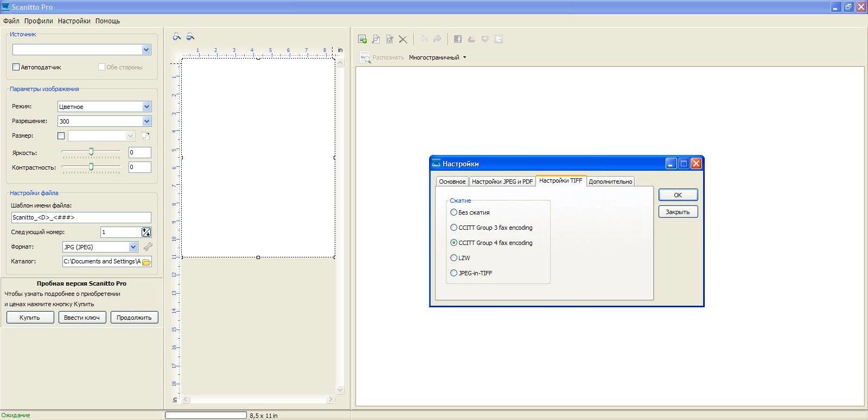Viewport: 868px width, 420px height.
Task: Select LZW compression
Action: tap(454, 258)
